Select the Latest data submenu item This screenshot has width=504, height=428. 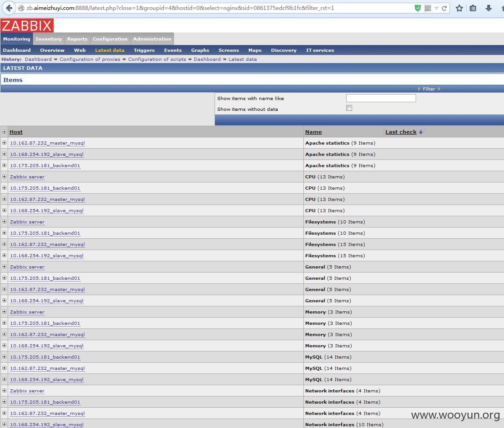coord(110,50)
